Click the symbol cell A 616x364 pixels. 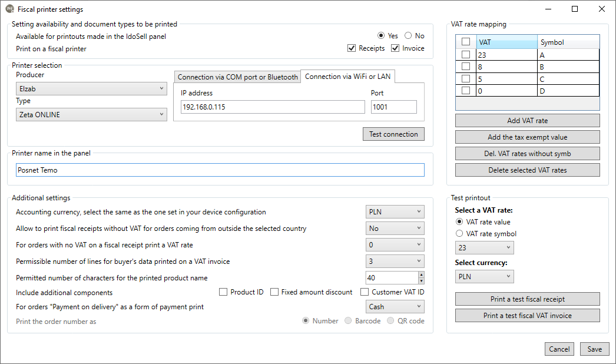coord(568,55)
